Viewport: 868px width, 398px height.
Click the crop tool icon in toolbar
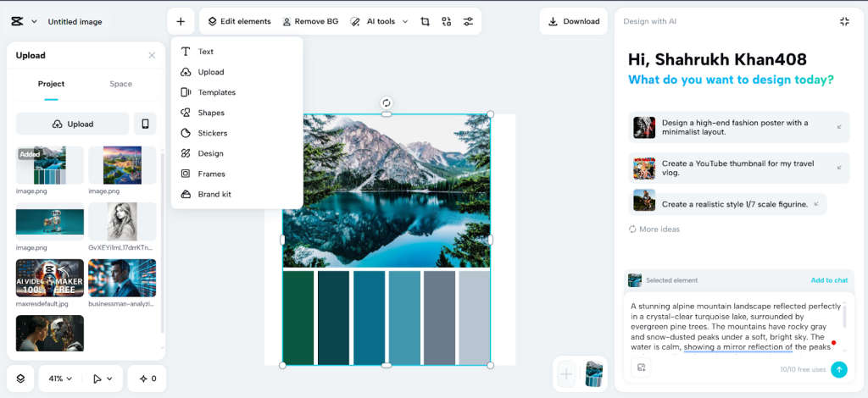tap(425, 21)
